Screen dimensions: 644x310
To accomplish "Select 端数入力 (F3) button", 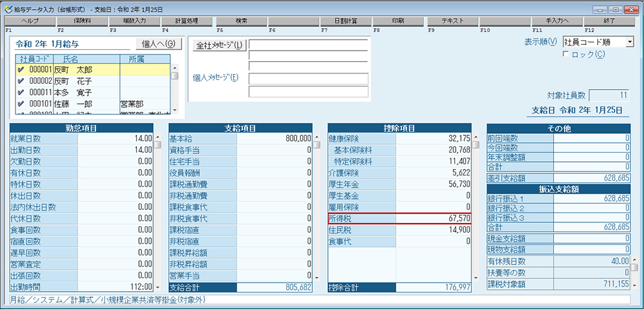I will coord(134,21).
